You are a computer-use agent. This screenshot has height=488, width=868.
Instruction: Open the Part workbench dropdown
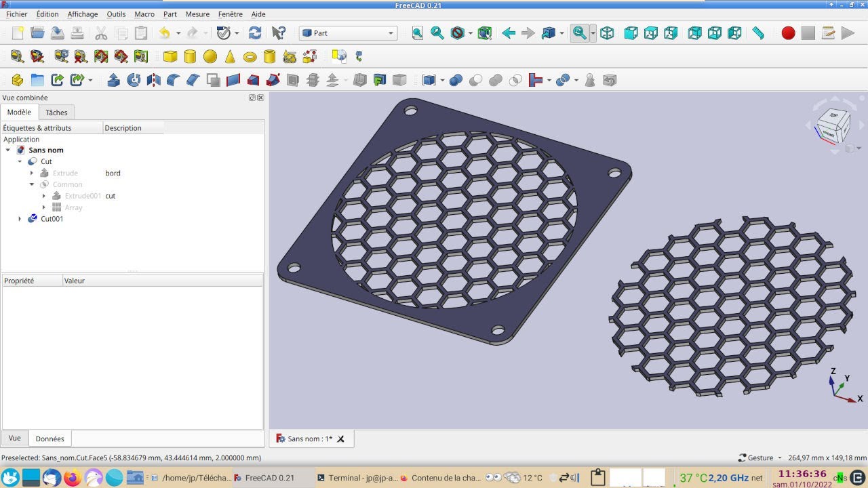(348, 33)
